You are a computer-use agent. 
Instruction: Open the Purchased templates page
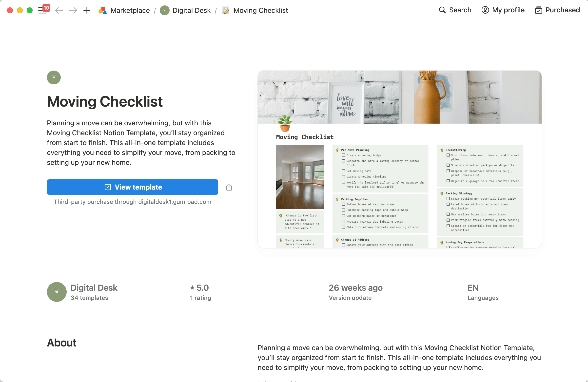click(x=557, y=10)
